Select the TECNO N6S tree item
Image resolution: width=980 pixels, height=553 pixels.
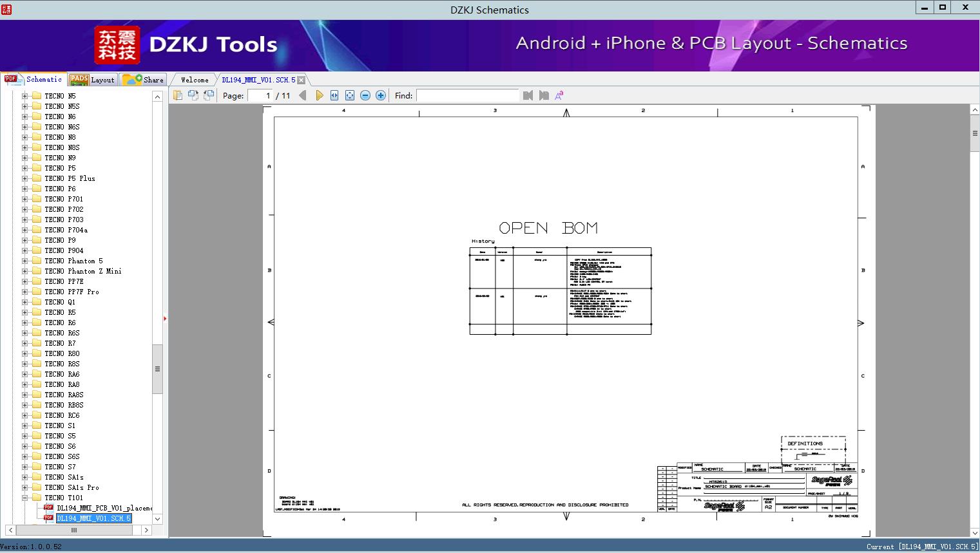tap(62, 127)
